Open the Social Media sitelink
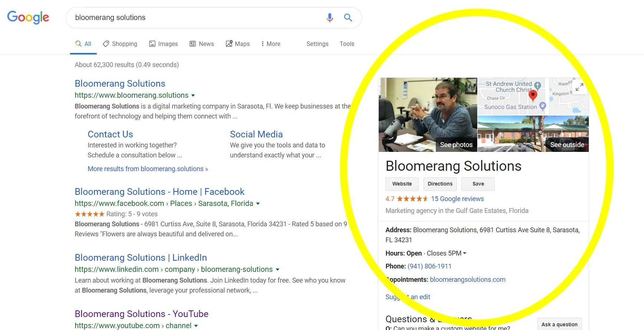Screen dimensions: 644x330 [x=256, y=134]
